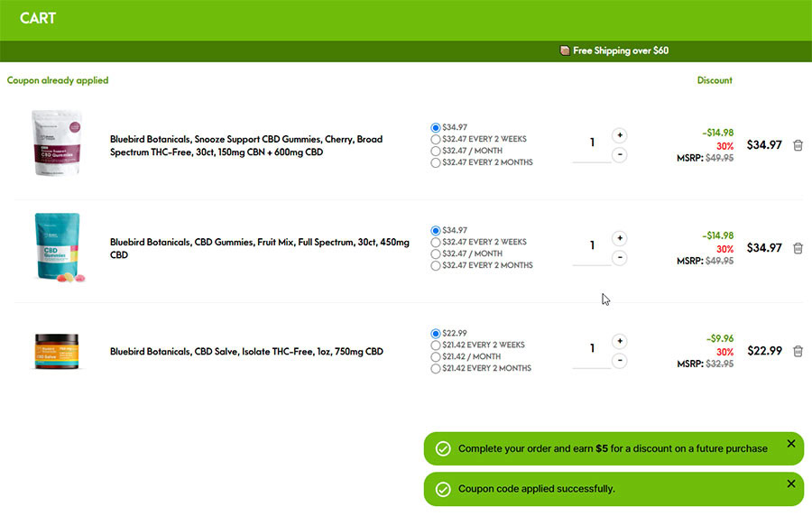Decrease quantity of CBD Salve
The width and height of the screenshot is (812, 516).
(619, 361)
